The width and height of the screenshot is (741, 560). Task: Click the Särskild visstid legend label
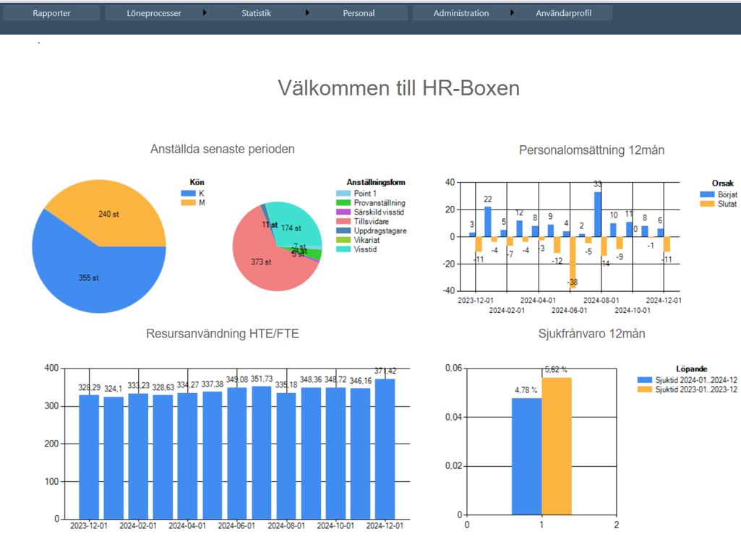coord(379,212)
